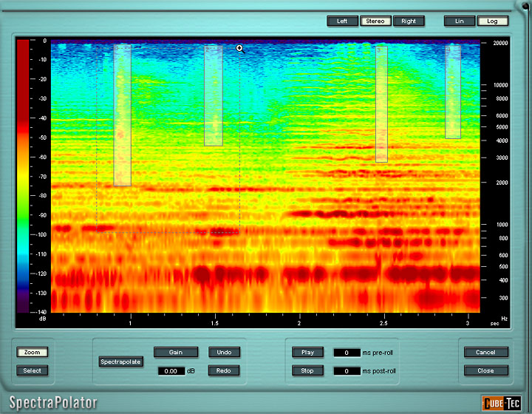This screenshot has width=532, height=414.
Task: Redo the previous edit
Action: click(x=224, y=370)
